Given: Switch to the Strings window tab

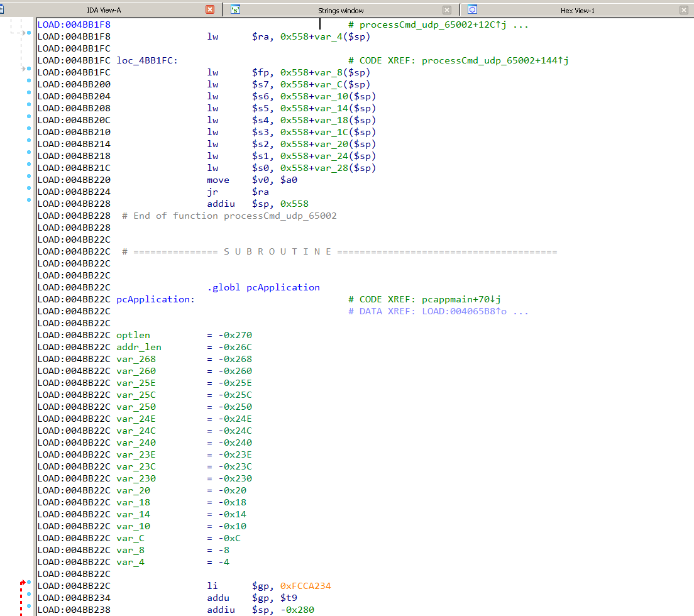Looking at the screenshot, I should tap(341, 11).
